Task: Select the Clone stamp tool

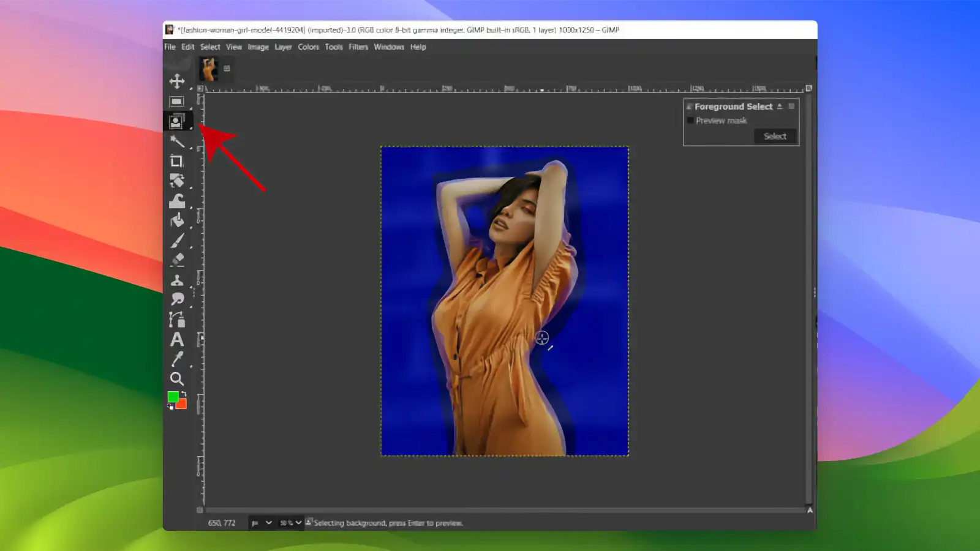Action: click(x=177, y=280)
